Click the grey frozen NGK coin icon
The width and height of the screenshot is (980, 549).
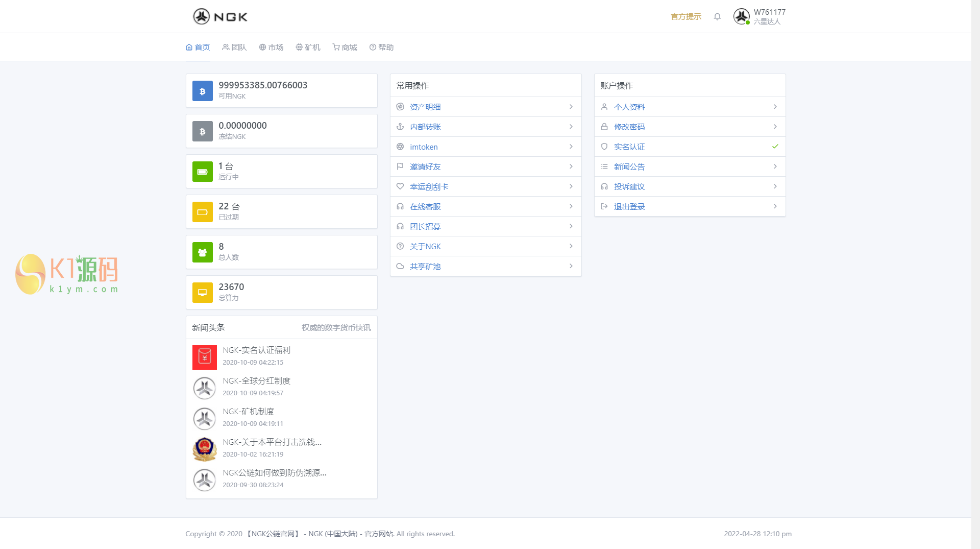tap(203, 131)
